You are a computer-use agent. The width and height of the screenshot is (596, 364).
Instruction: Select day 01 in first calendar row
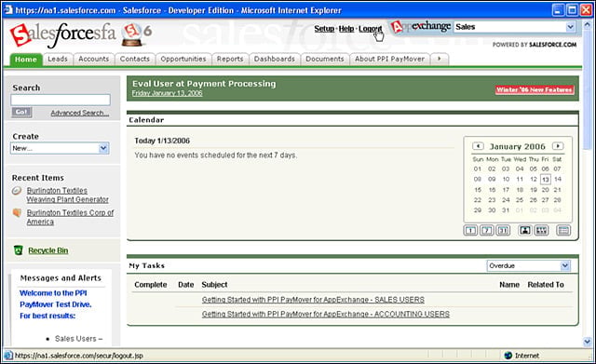478,169
